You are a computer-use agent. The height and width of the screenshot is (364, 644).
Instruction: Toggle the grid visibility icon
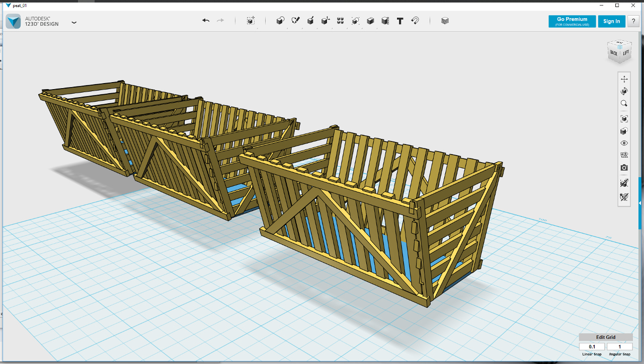624,156
